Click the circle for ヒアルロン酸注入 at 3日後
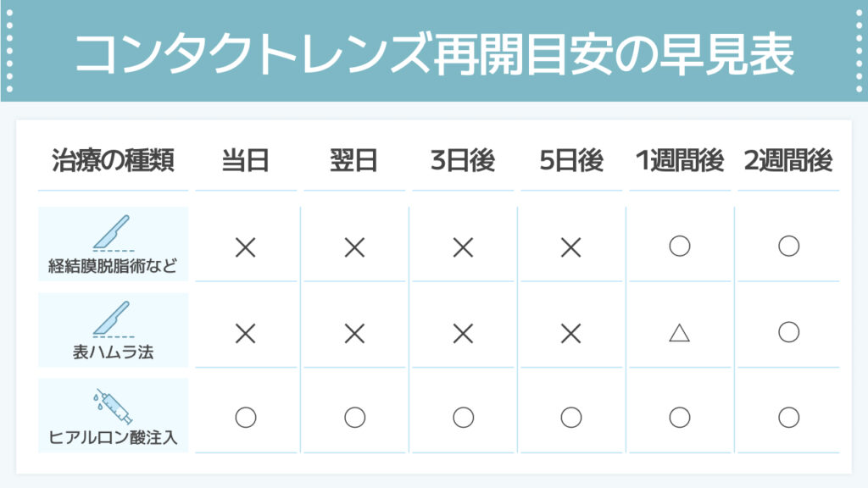 point(463,418)
